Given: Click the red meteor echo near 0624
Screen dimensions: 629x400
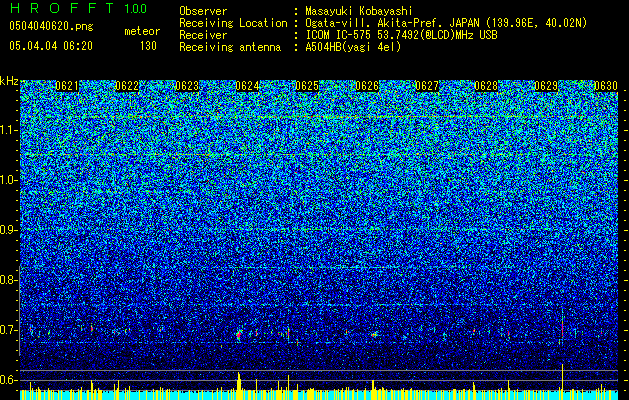Looking at the screenshot, I should click(x=239, y=335).
